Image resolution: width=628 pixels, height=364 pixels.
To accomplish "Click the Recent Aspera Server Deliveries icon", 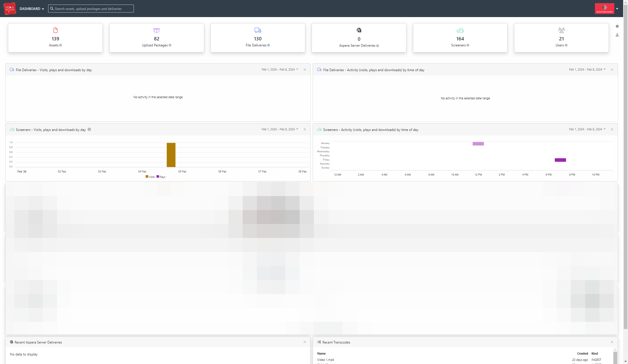I will tap(11, 342).
